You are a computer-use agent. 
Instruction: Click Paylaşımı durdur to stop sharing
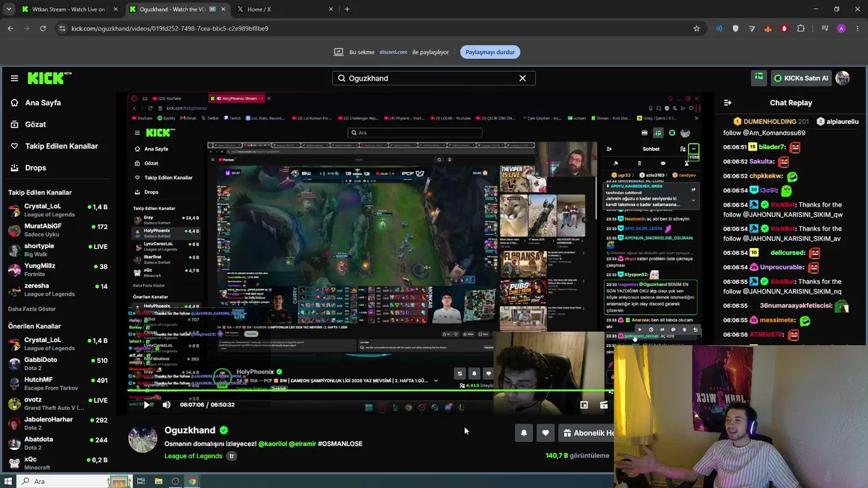point(490,52)
